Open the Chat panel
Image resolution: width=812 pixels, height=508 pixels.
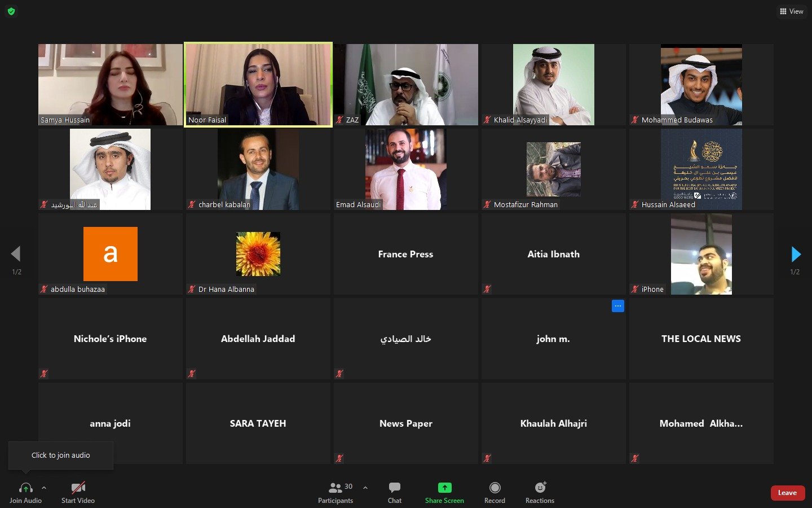(395, 492)
